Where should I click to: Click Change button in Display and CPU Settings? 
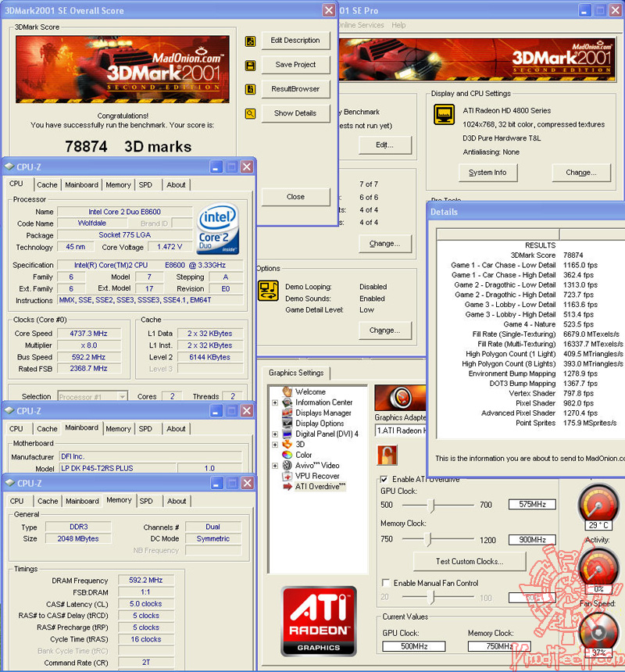pos(581,173)
